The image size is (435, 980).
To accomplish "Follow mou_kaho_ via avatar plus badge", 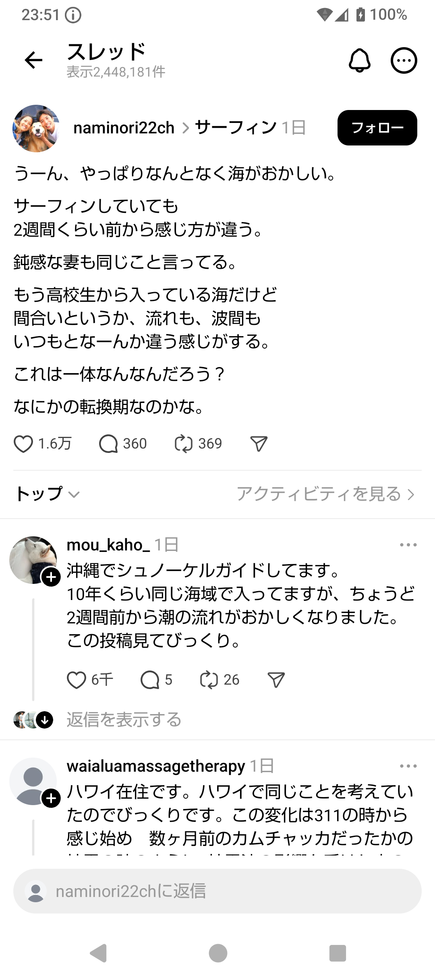I will tap(51, 577).
